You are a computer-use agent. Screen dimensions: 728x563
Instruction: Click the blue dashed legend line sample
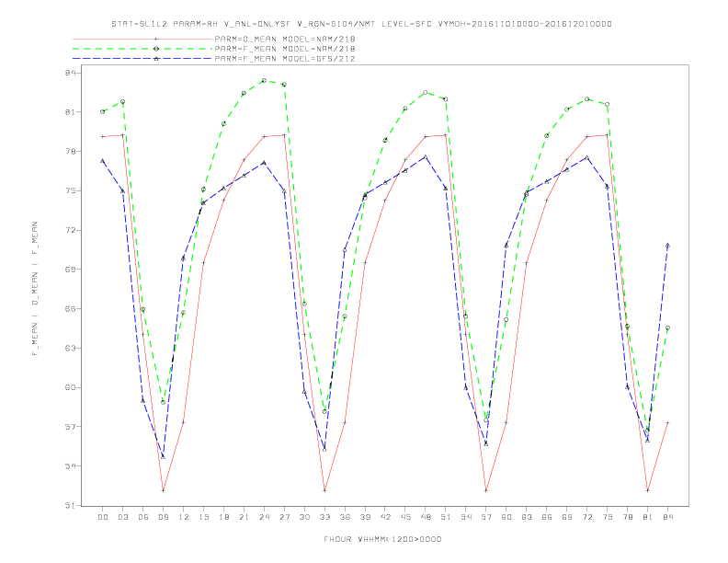(x=142, y=59)
